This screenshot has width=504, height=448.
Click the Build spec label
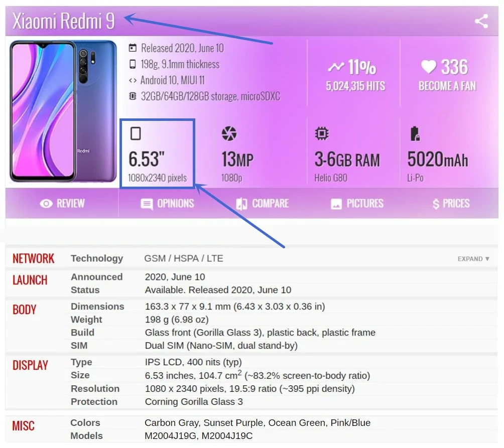[x=83, y=333]
